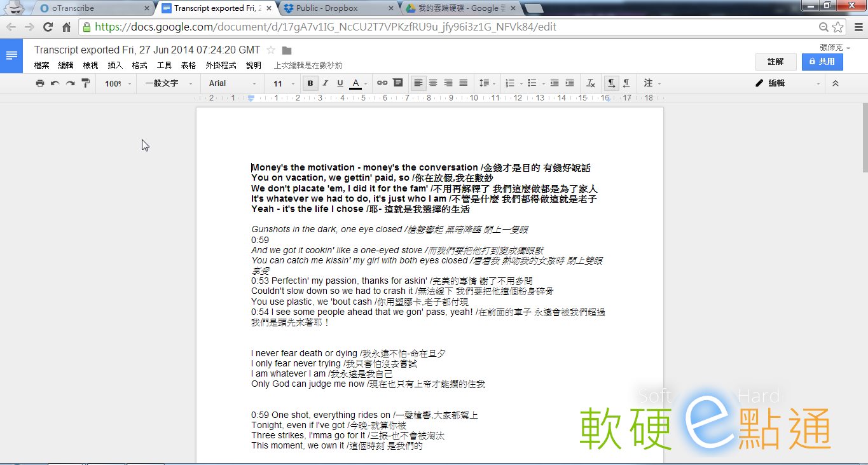Open the font size 11 dropdown
This screenshot has width=868, height=465.
pos(284,83)
